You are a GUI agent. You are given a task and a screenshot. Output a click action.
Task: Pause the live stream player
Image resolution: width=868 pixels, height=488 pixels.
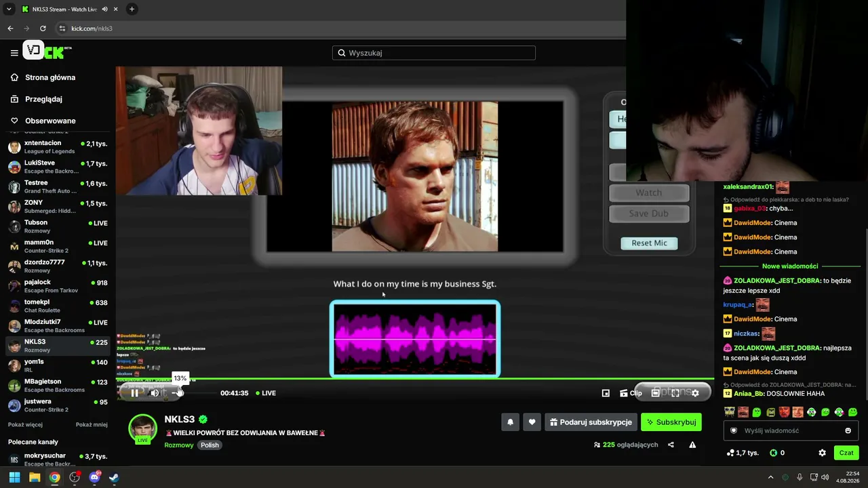tap(134, 393)
